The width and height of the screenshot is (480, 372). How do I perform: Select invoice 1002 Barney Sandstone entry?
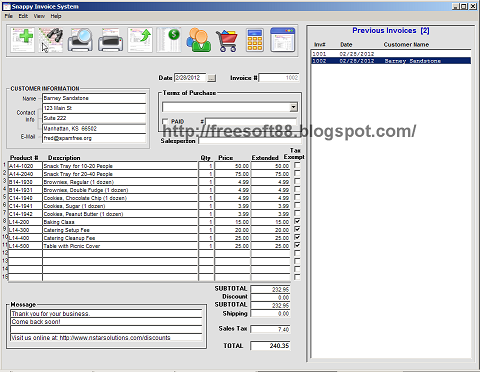(x=391, y=61)
